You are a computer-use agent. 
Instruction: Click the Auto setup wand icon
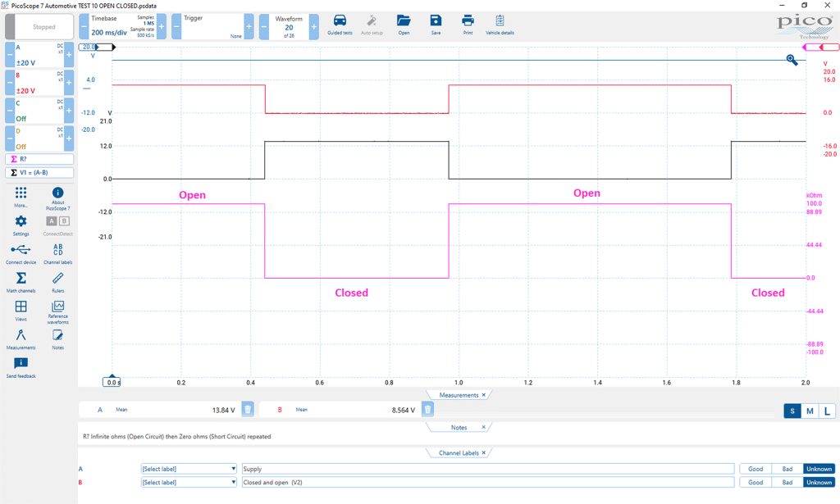(x=372, y=21)
